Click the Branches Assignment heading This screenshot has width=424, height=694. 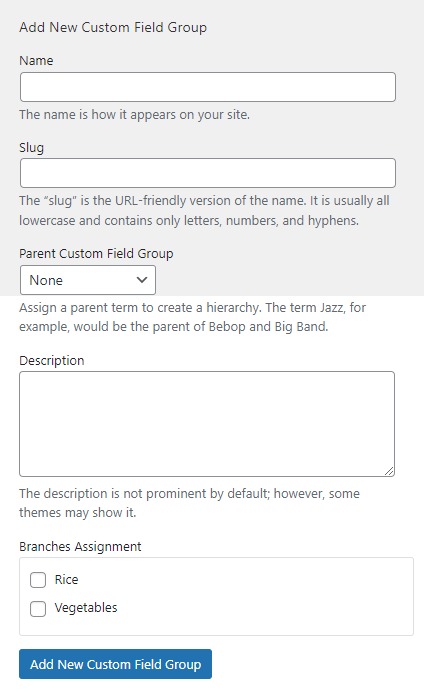tap(80, 547)
